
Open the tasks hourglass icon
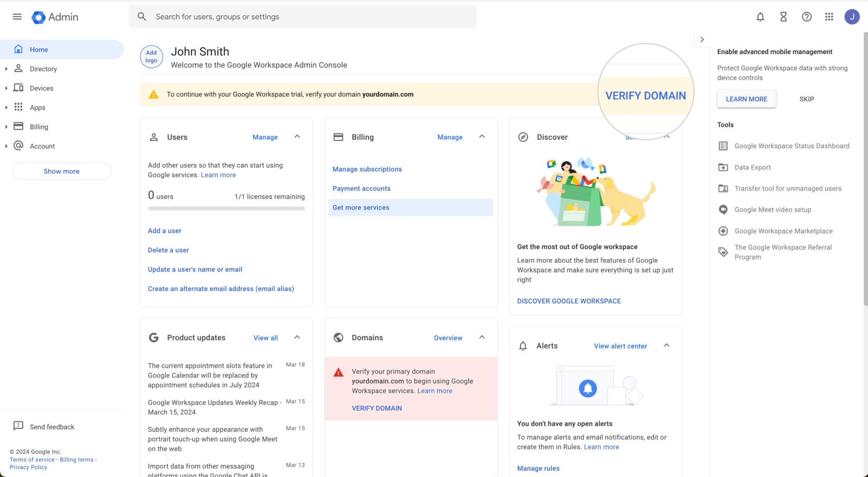(x=783, y=17)
